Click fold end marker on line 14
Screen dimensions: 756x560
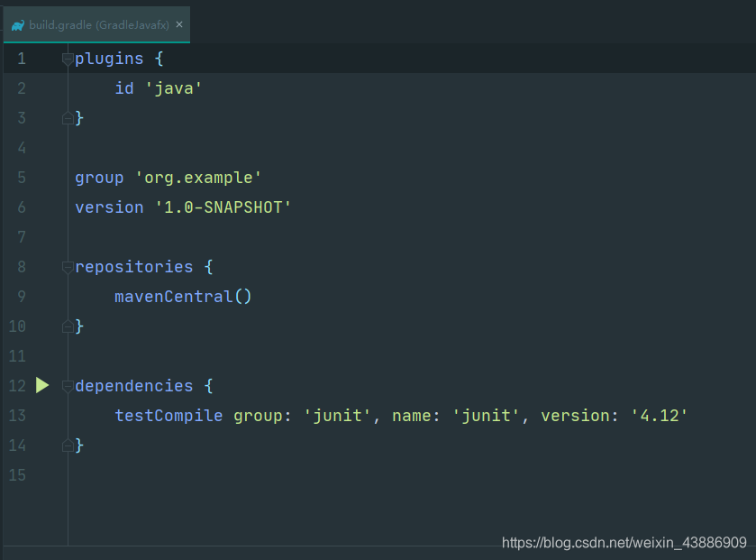tap(68, 445)
